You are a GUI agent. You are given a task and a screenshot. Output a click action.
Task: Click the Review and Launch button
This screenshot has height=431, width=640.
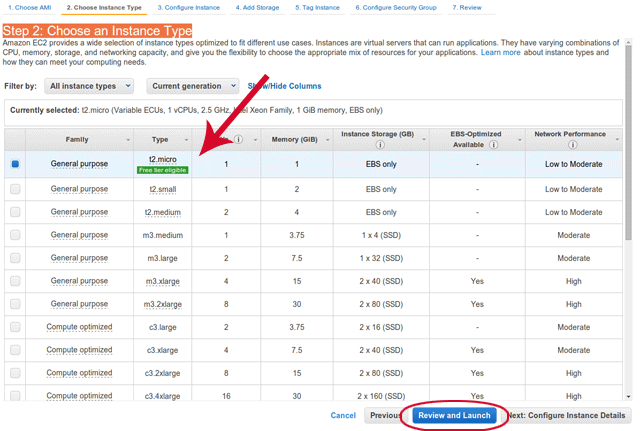pyautogui.click(x=455, y=415)
